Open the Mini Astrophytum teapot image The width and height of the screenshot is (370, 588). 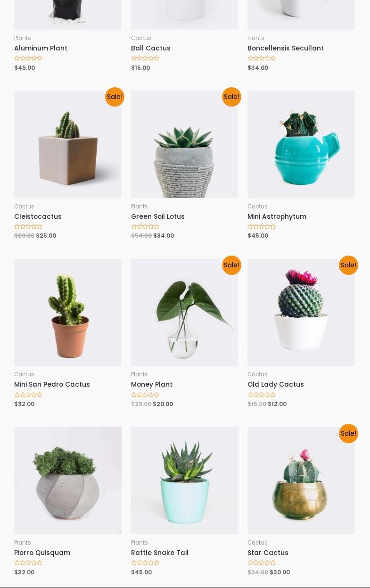[x=301, y=144]
